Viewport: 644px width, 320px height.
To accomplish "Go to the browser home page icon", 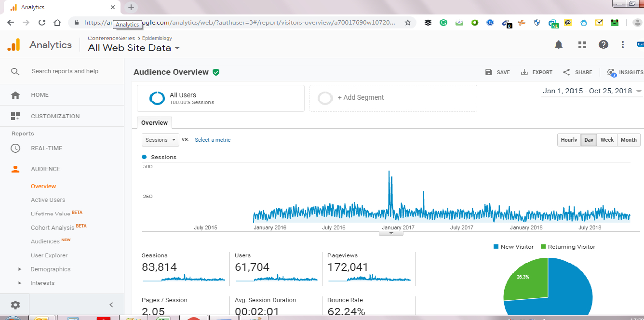I will (57, 23).
